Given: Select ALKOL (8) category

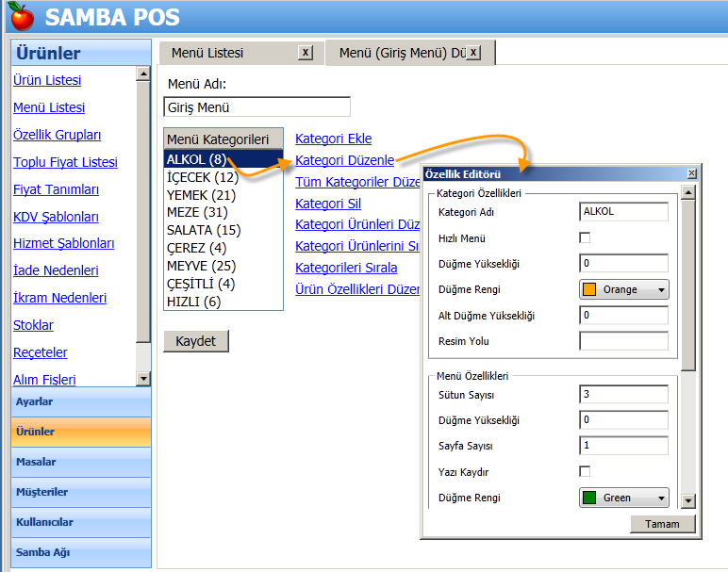Looking at the screenshot, I should coord(223,159).
